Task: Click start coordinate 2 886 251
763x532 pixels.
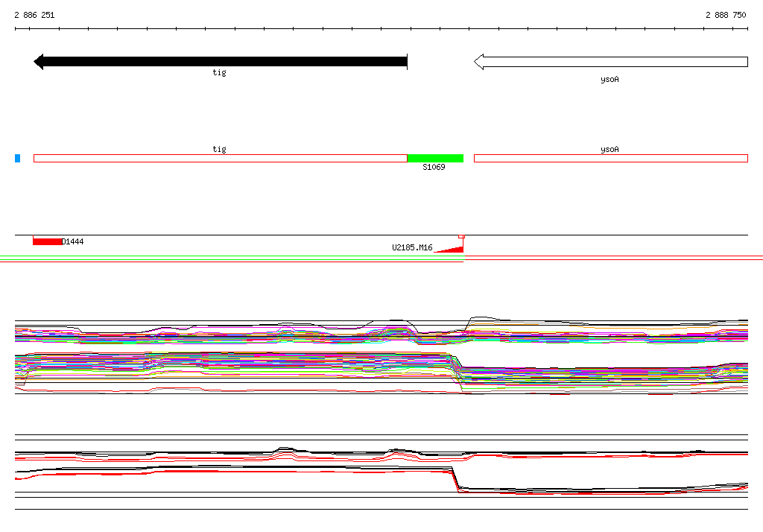Action: (34, 15)
